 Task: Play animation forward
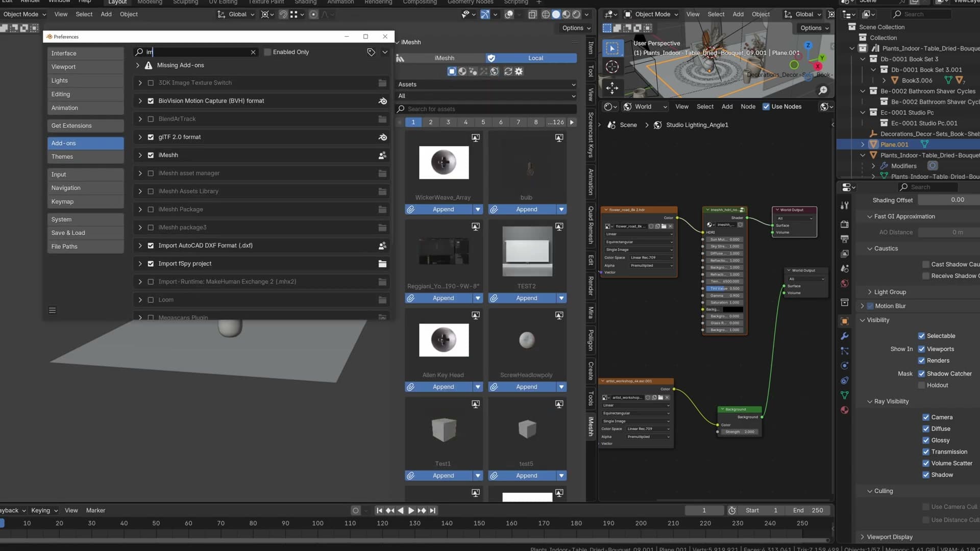point(411,510)
